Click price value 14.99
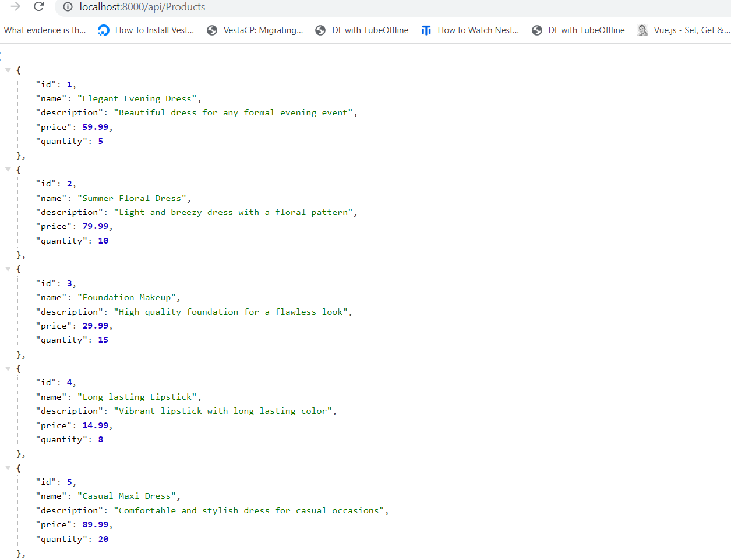The height and width of the screenshot is (560, 731). [96, 425]
